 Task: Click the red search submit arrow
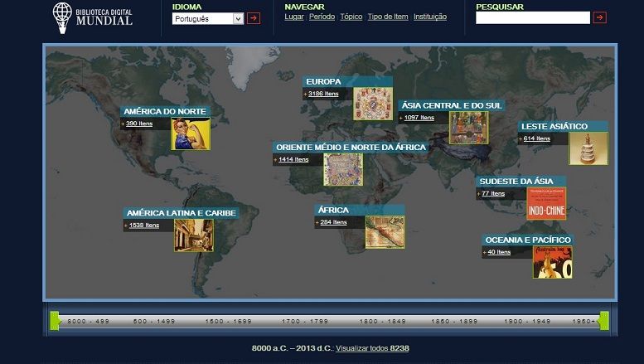tap(599, 17)
